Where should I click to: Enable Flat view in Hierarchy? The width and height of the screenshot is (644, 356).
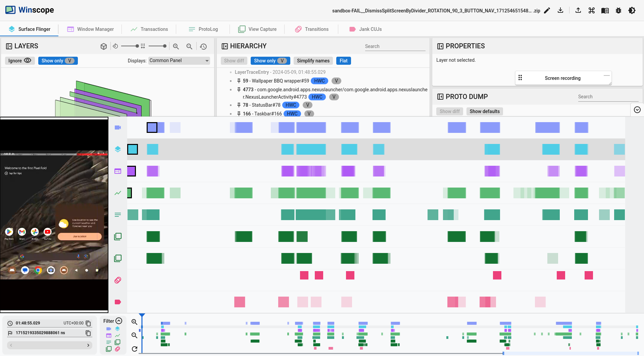pyautogui.click(x=343, y=61)
